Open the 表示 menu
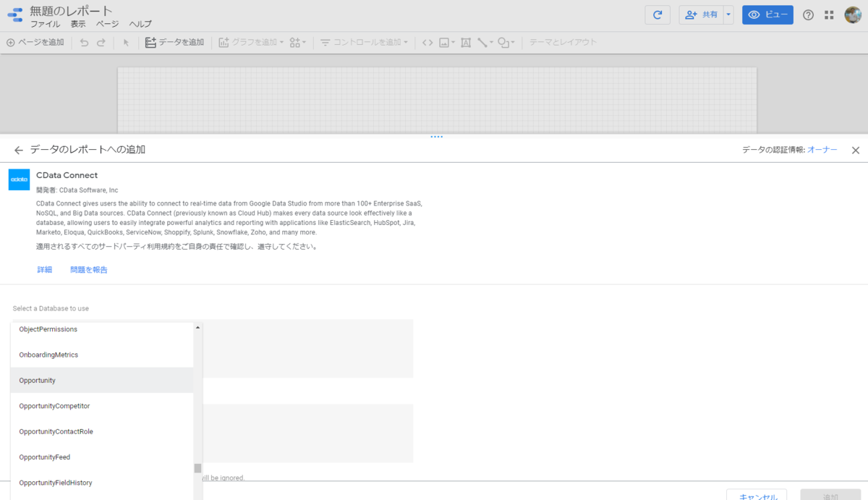Image resolution: width=868 pixels, height=500 pixels. [x=78, y=24]
